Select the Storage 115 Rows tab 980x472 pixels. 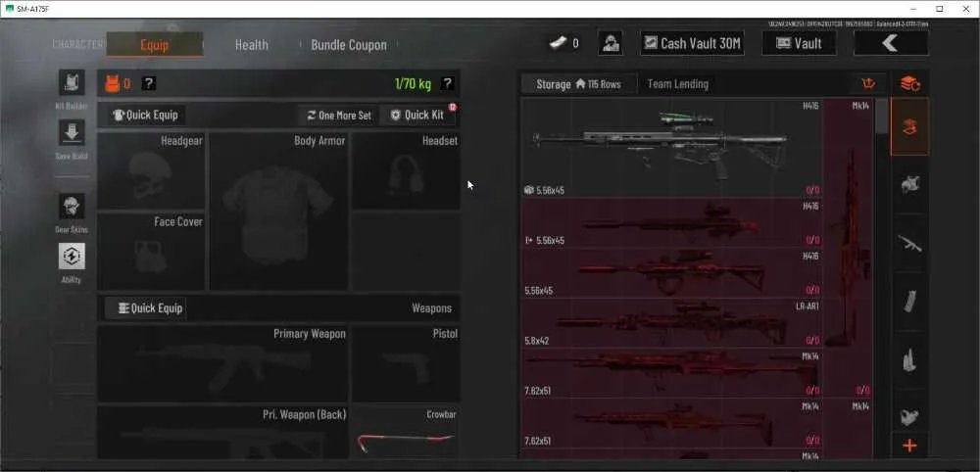(578, 83)
